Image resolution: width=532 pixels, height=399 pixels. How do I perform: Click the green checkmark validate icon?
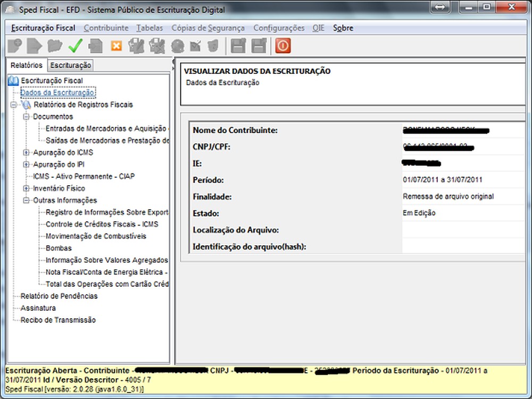(x=75, y=46)
